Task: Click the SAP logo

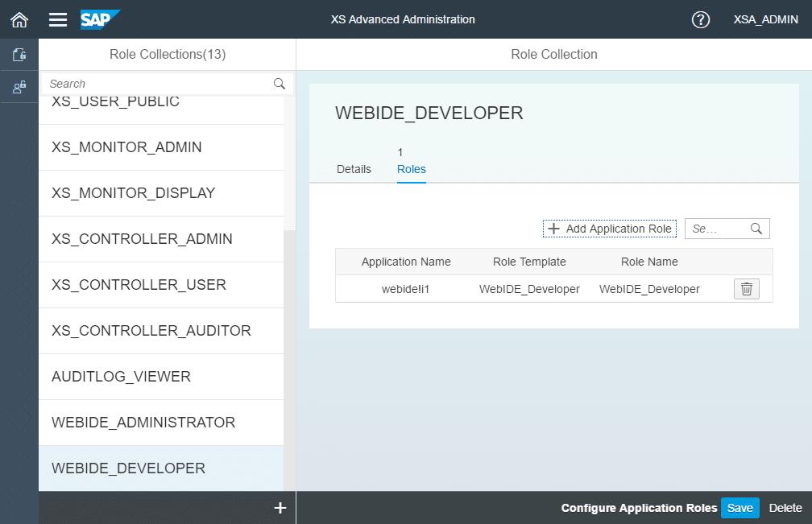Action: pos(100,19)
